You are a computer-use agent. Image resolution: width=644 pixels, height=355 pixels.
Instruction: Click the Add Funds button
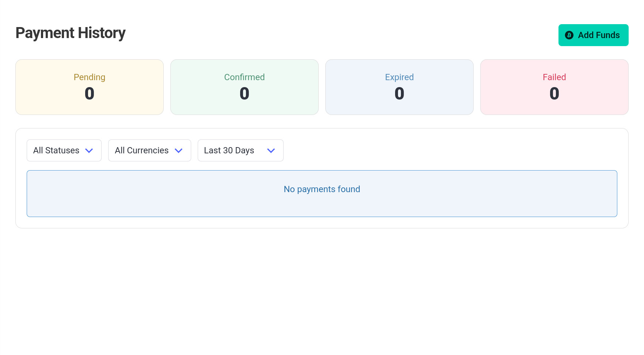tap(593, 35)
